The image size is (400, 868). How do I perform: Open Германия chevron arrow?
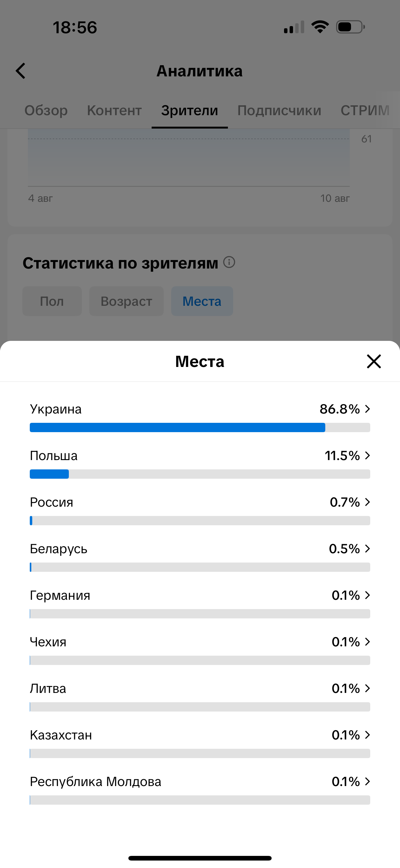[368, 595]
